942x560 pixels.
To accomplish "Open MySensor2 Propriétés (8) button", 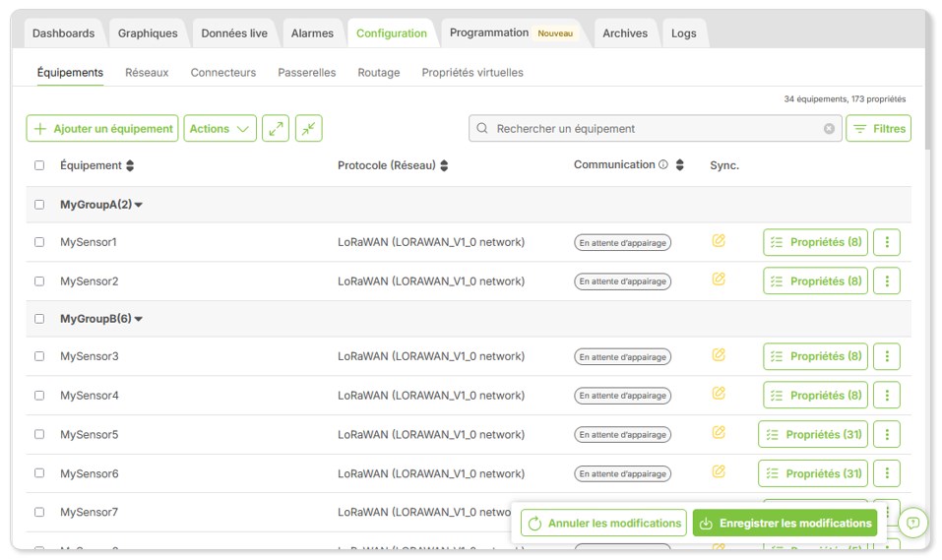I will click(x=815, y=281).
